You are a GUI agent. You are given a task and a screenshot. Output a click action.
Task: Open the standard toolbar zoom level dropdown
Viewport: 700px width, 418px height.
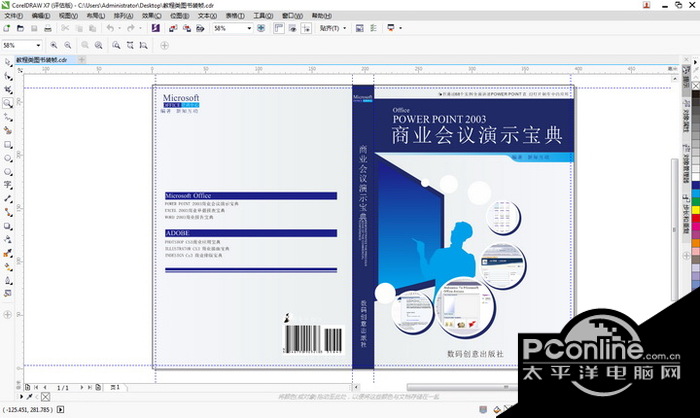tap(249, 28)
